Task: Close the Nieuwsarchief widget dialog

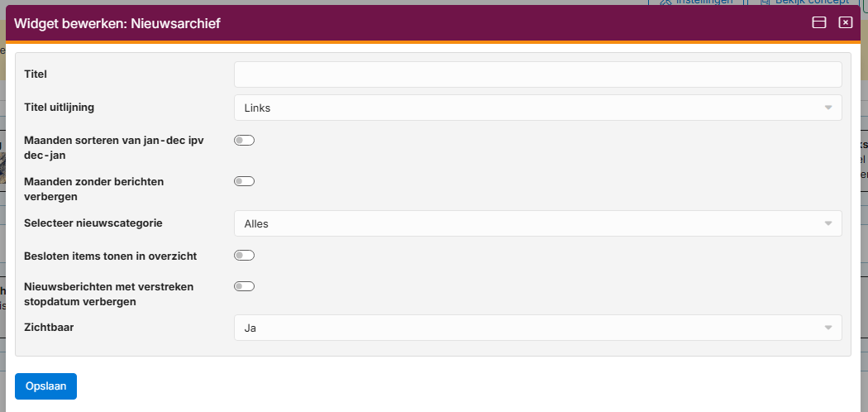Action: [x=846, y=23]
